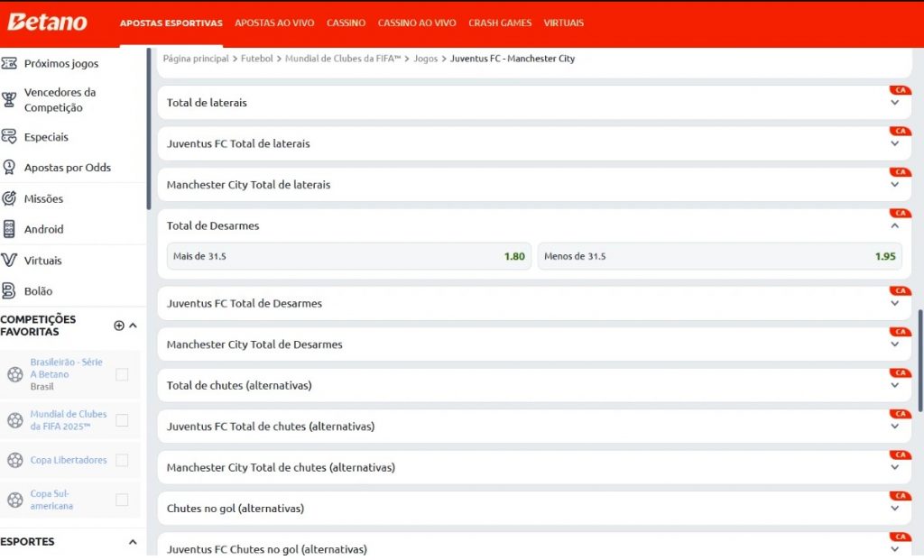
Task: Tick the Mundial de Clubes FIFA 2025 checkbox
Action: coord(122,420)
